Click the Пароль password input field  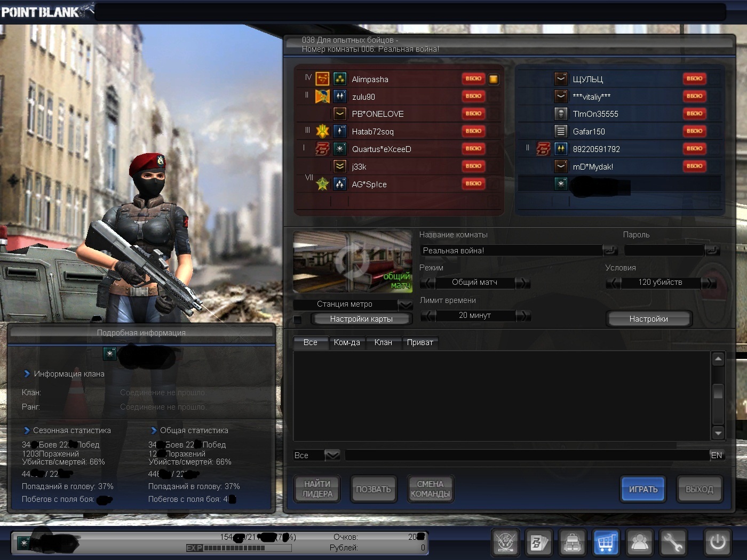coord(664,251)
